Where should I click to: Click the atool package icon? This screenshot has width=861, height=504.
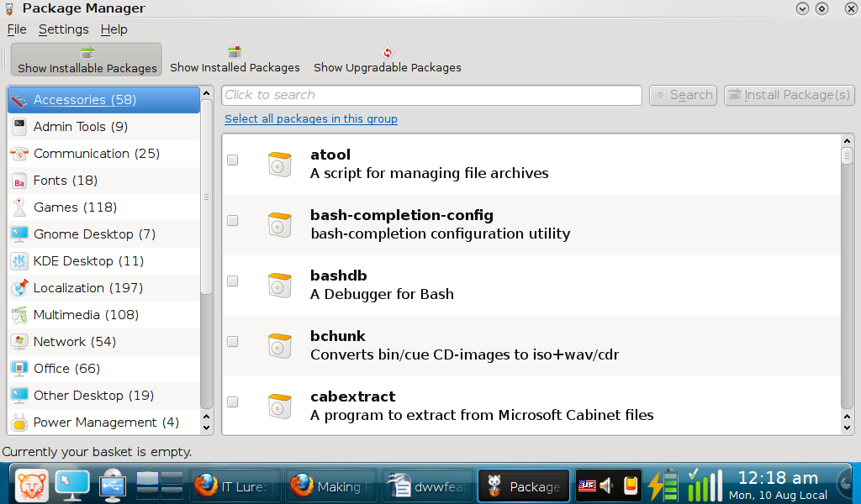279,164
